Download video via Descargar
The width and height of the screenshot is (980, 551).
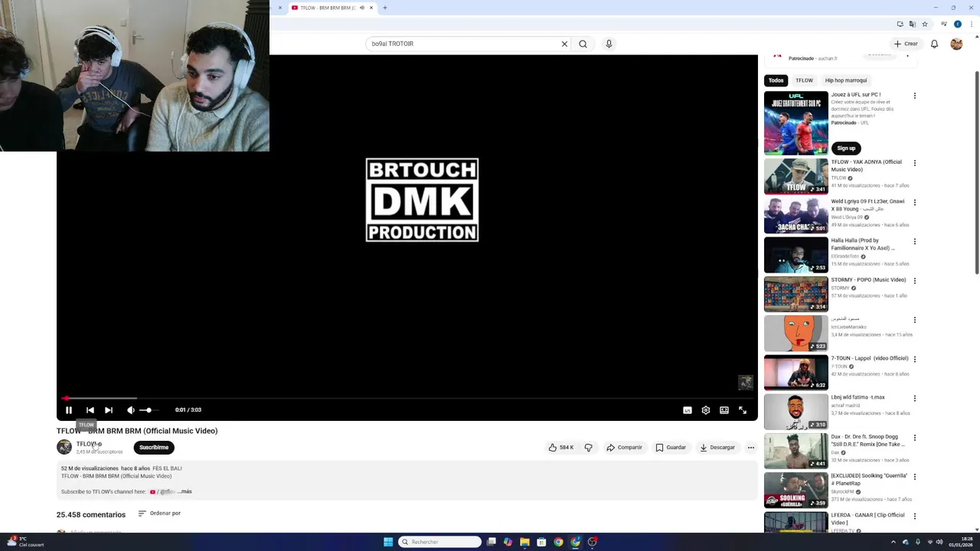pyautogui.click(x=717, y=448)
